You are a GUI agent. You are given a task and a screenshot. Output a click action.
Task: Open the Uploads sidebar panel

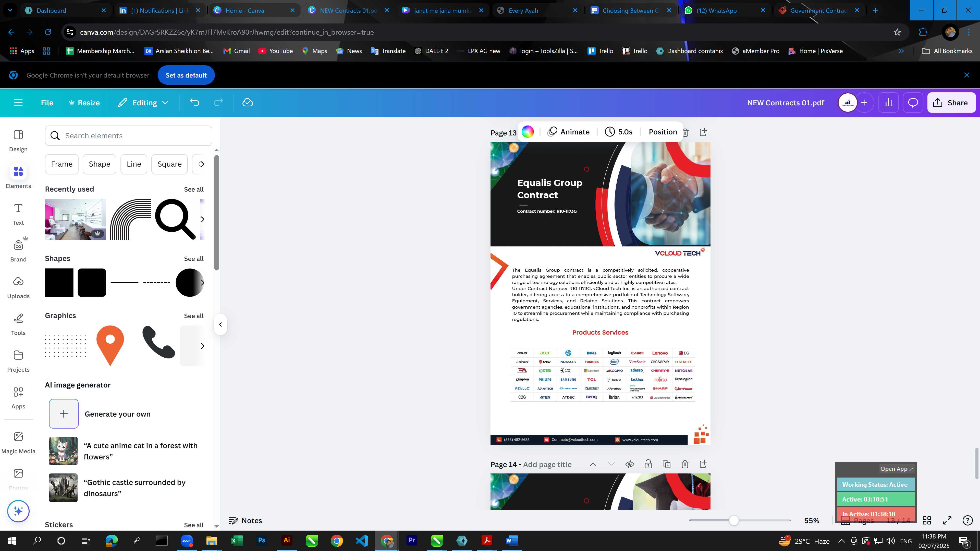18,288
